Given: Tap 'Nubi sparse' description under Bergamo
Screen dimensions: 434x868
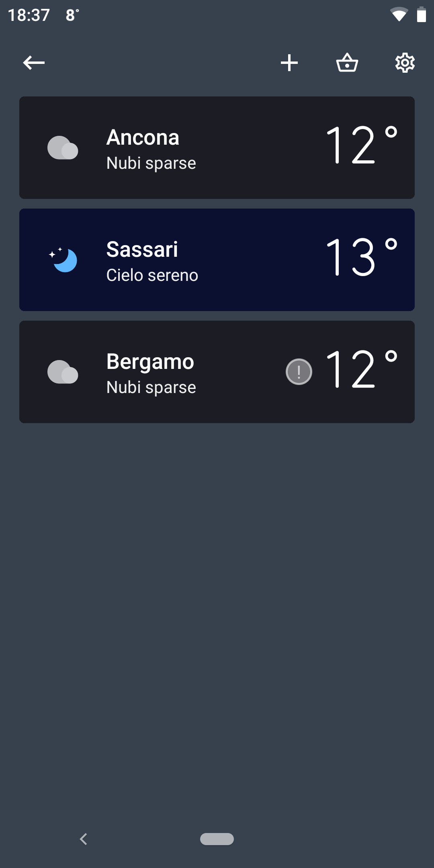Looking at the screenshot, I should tap(151, 387).
